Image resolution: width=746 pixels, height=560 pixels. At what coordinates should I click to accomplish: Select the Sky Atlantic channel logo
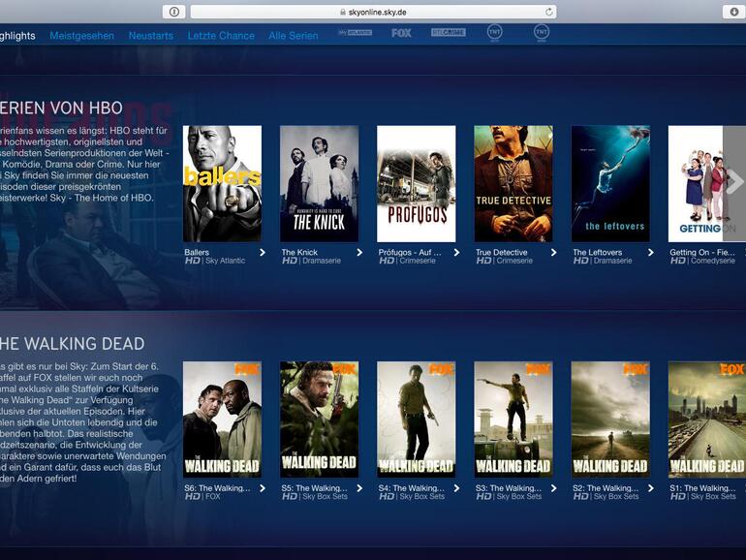(355, 32)
